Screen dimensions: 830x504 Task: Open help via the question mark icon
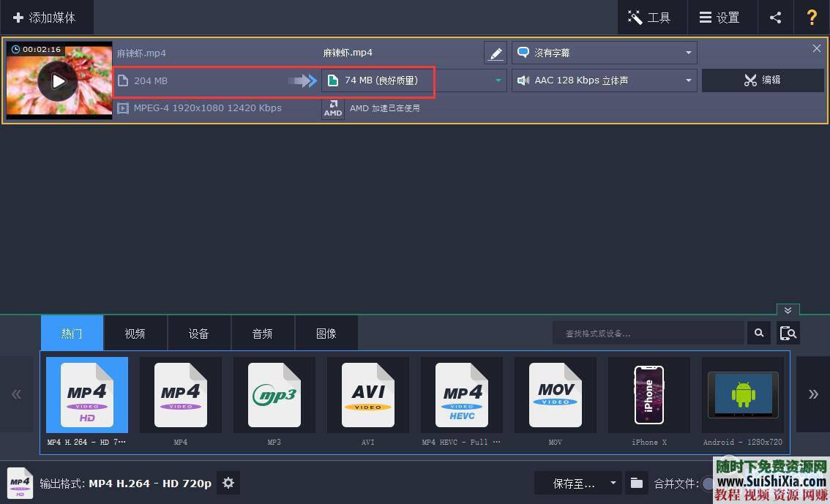click(812, 17)
